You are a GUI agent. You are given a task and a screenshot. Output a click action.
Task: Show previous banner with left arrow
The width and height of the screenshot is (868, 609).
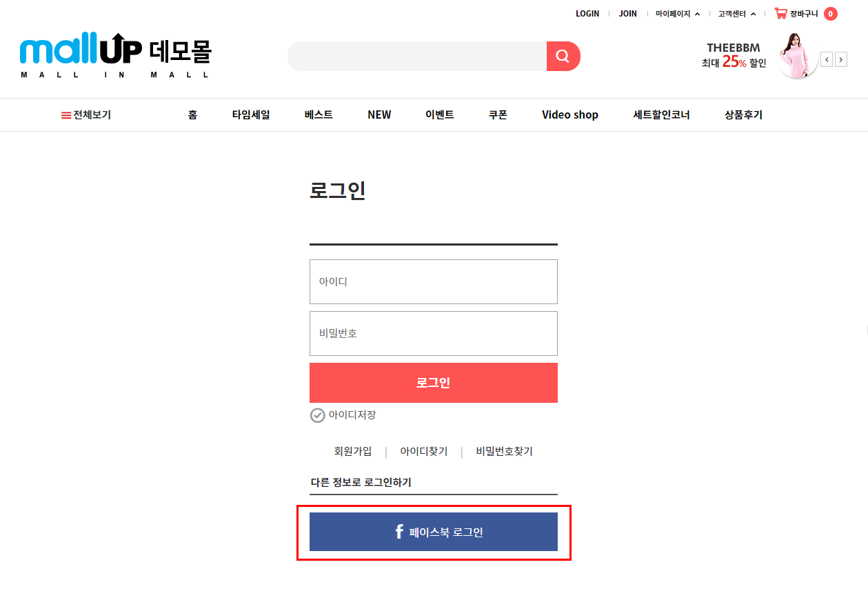point(827,59)
